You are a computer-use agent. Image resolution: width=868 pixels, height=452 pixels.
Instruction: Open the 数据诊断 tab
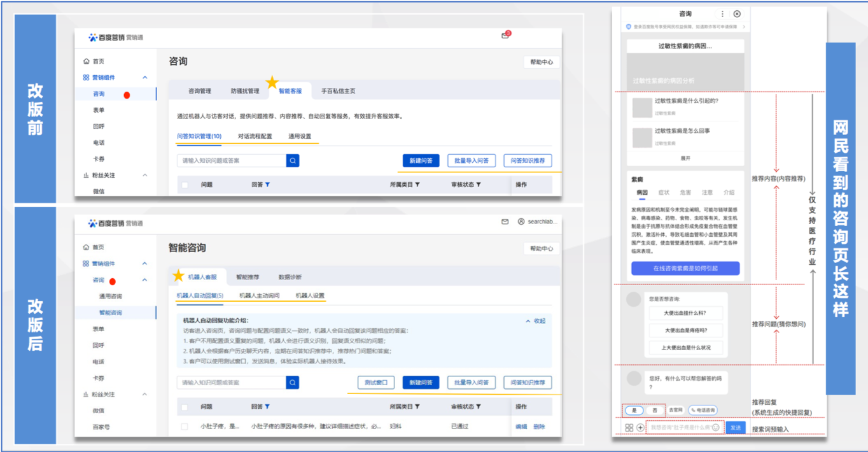point(290,277)
